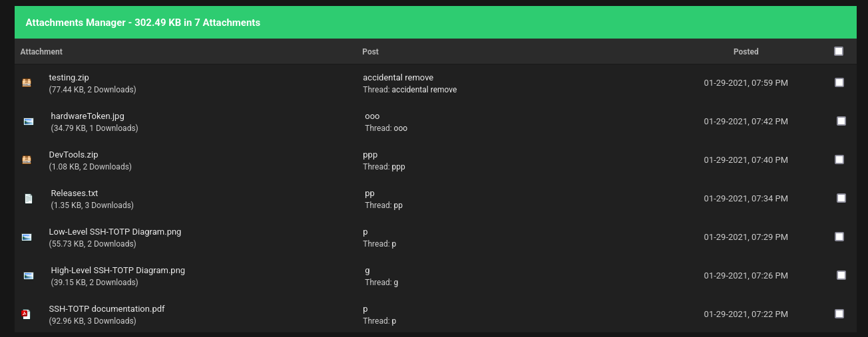Screen dimensions: 868x337
Task: Click image icon for Low-Level SSH-TOTP Diagram
Action: [27, 237]
